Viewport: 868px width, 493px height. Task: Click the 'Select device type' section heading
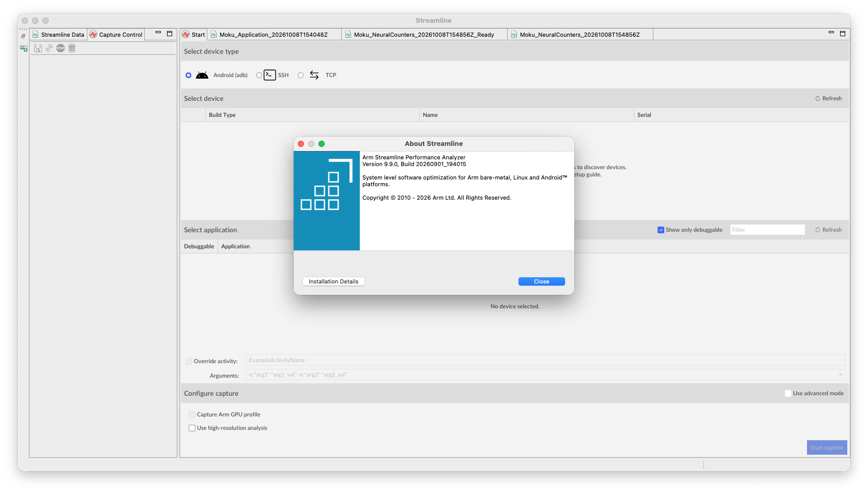point(211,51)
